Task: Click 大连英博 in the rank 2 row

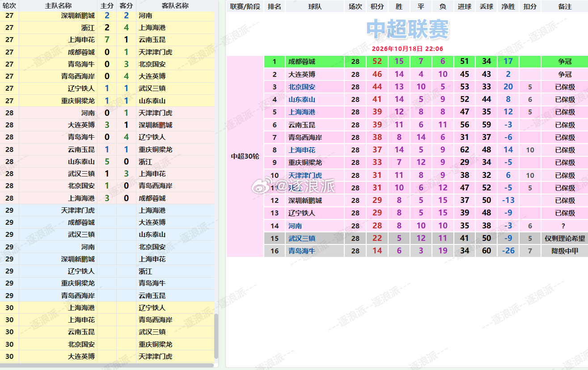Action: click(302, 75)
